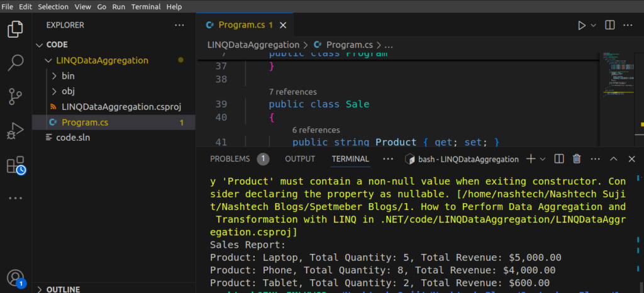Open the Terminal menu in the menu bar
Screen dimensions: 644x293
pyautogui.click(x=145, y=6)
